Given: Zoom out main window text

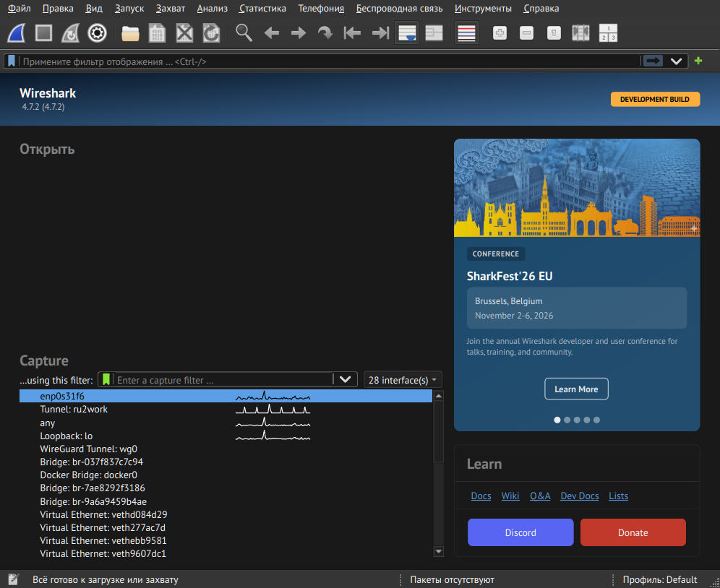Looking at the screenshot, I should click(527, 33).
